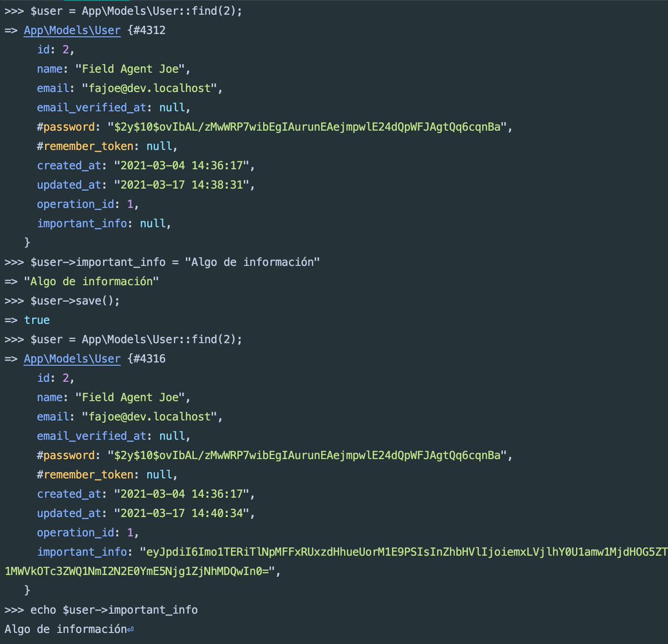Click the '$user->important_info = "Algo de información"' command
The image size is (668, 644).
click(x=175, y=262)
